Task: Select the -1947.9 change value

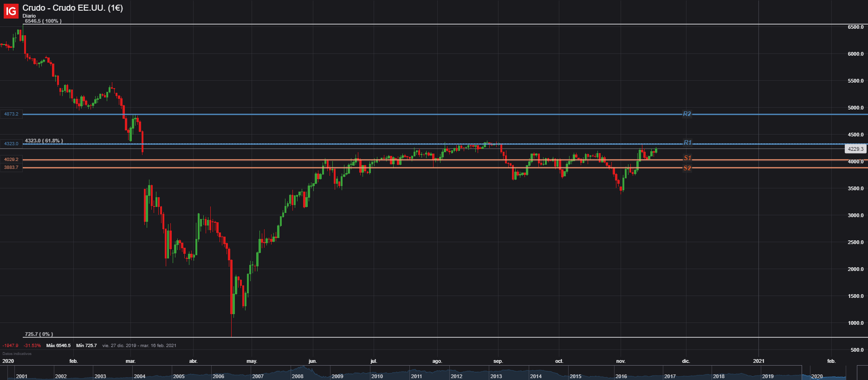Action: pos(10,346)
